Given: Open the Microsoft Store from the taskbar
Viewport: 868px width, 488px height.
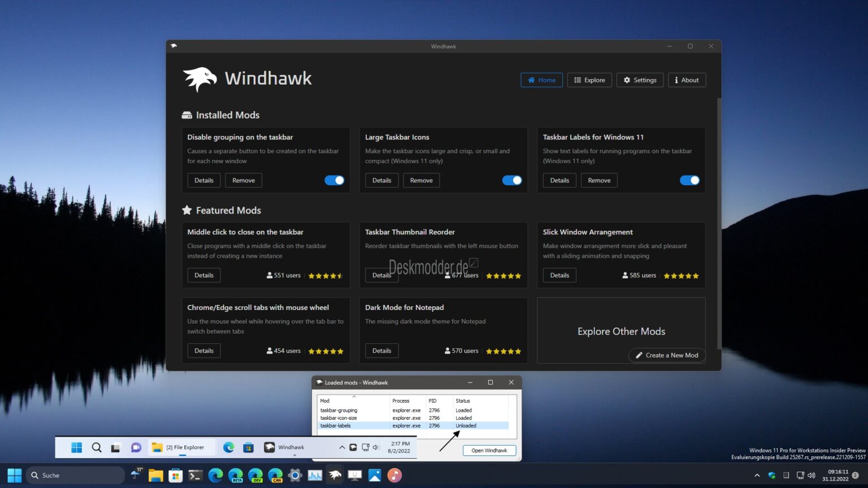Looking at the screenshot, I should [175, 475].
